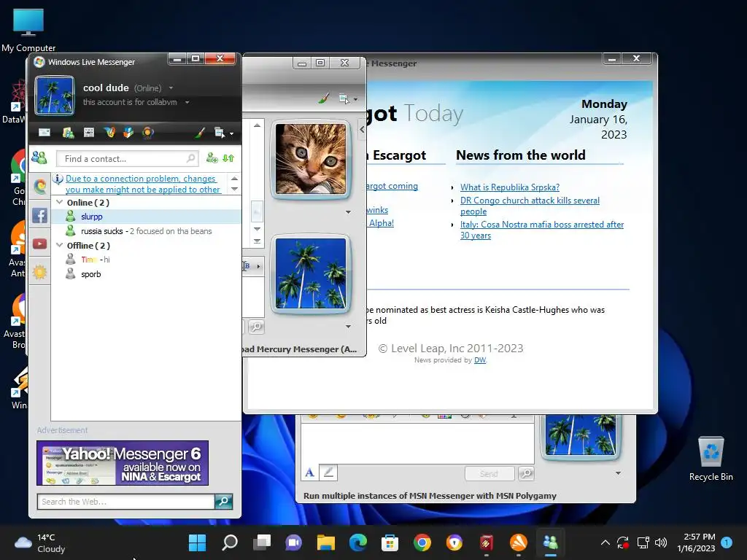Click the magnifier in Find a contact box
Screen dimensions: 747x560
click(190, 158)
